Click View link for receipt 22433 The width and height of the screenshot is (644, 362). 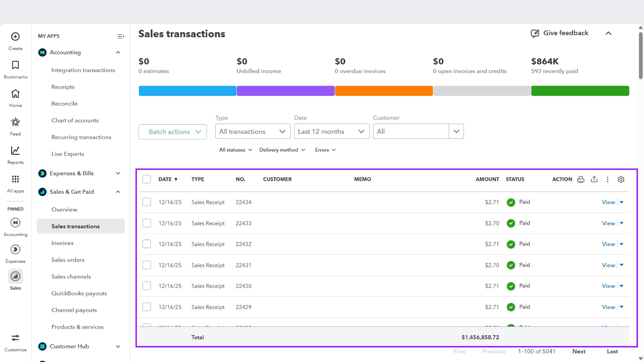click(608, 223)
